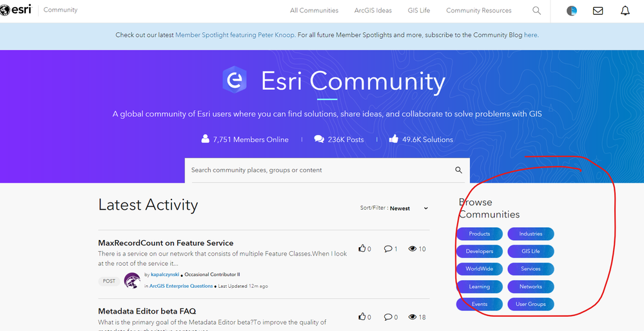Click the '236K Posts' stat text
Screen dimensions: 644x331
[x=346, y=139]
